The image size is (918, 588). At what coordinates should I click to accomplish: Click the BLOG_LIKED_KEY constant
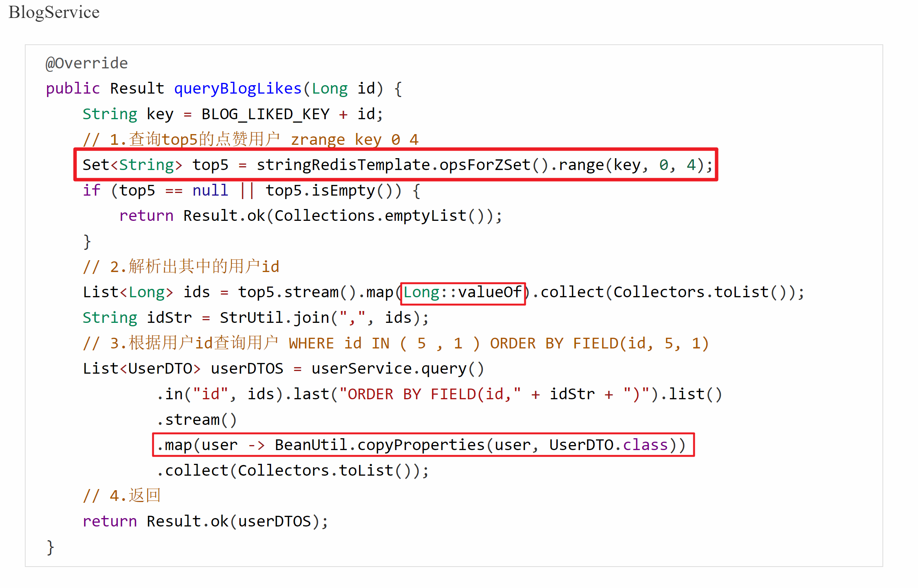265,114
